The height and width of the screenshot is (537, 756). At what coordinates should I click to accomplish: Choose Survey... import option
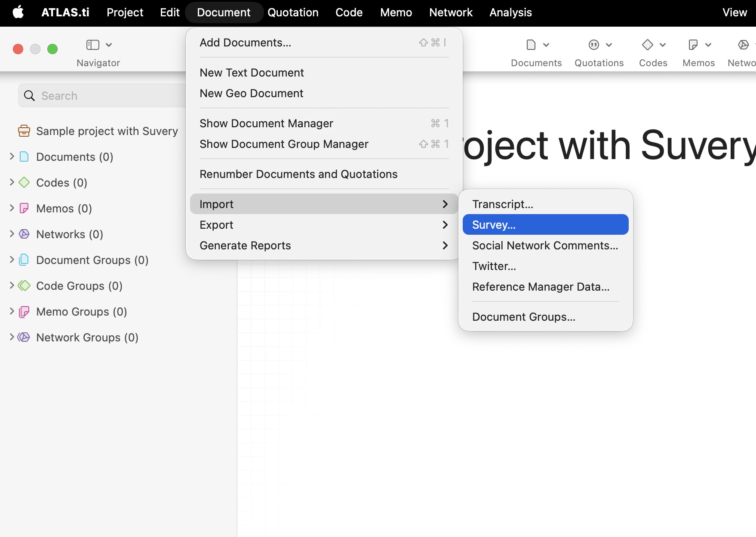coord(546,224)
